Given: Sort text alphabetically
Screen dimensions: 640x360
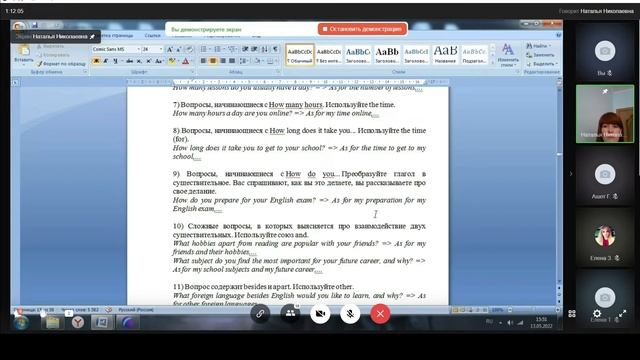Looking at the screenshot, I should point(265,49).
